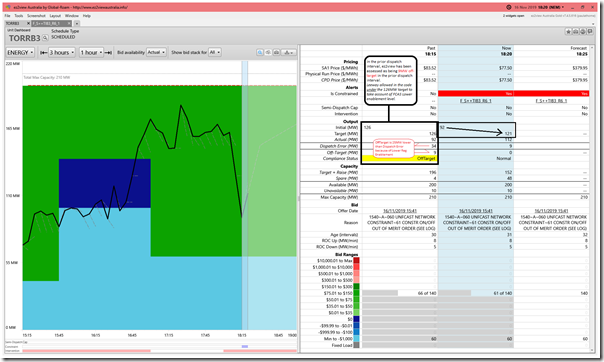604x362 pixels.
Task: Click the Min to -$1,000 light-blue bid swatch
Action: pyautogui.click(x=356, y=339)
